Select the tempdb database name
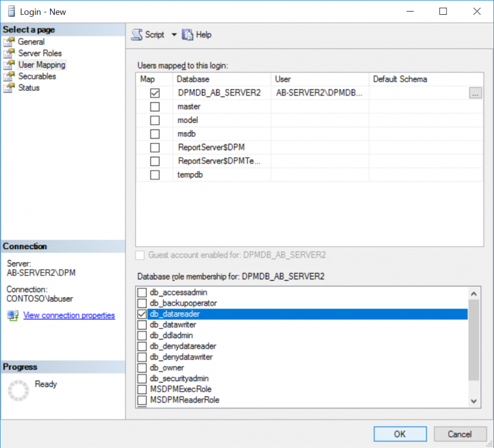 click(190, 174)
